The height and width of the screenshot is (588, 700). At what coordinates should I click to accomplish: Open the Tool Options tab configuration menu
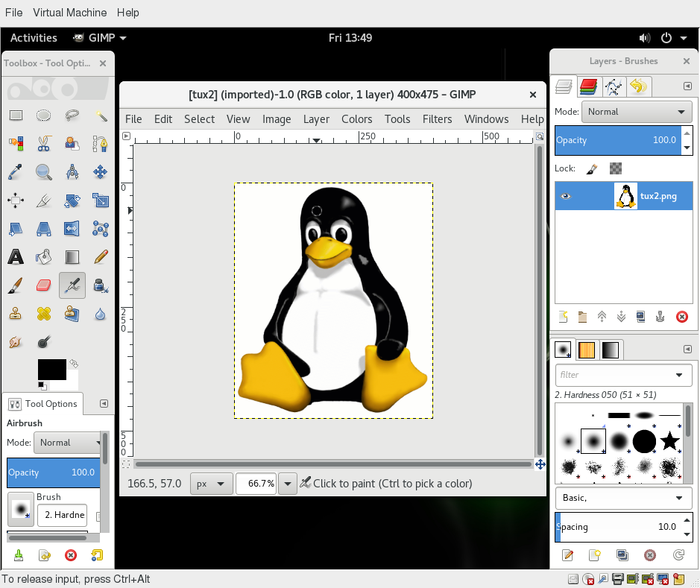pyautogui.click(x=104, y=404)
